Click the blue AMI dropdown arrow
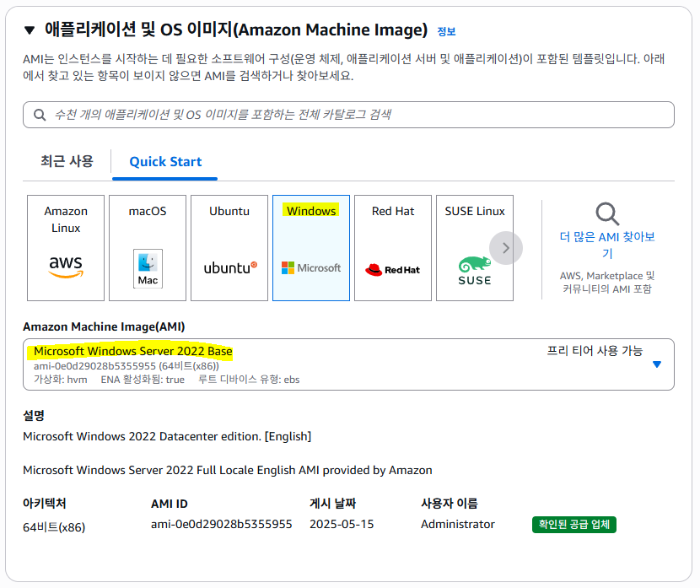Viewport: 700px width, 588px height. pyautogui.click(x=657, y=364)
